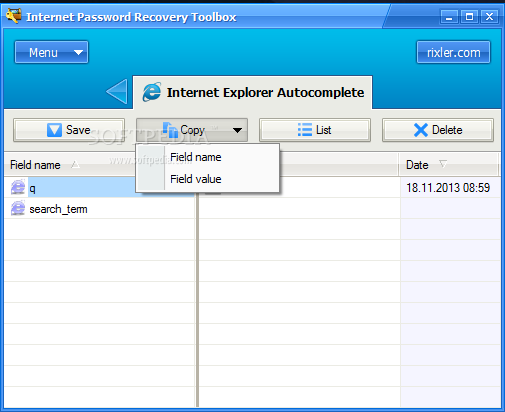The image size is (505, 412).
Task: Expand the Copy dropdown arrow
Action: 237,130
